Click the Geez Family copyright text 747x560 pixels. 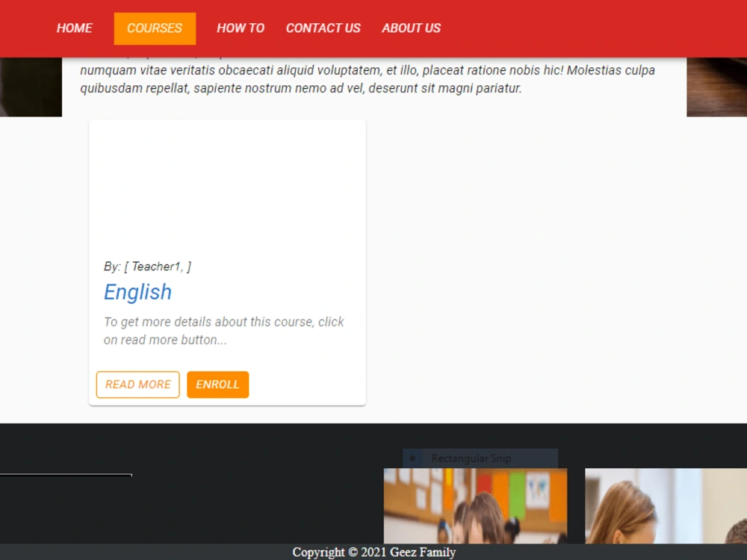tap(375, 553)
